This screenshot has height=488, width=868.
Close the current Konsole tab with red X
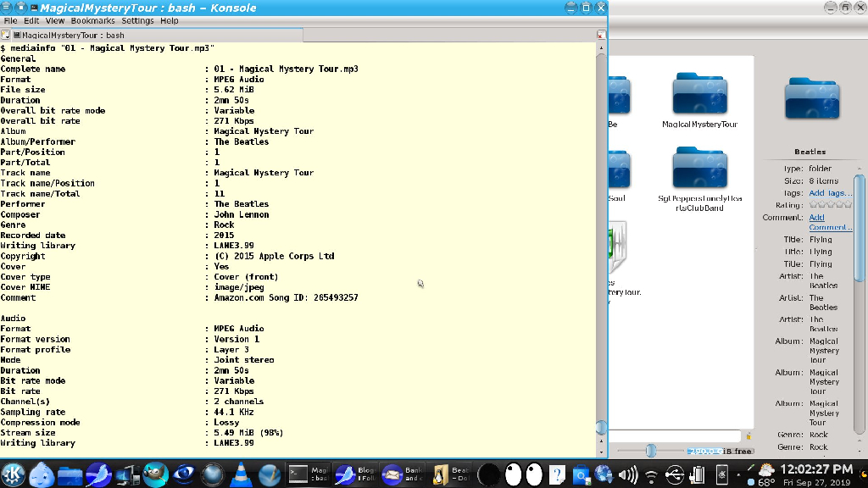[x=601, y=35]
